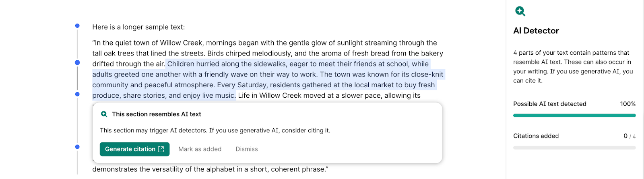The width and height of the screenshot is (644, 179).
Task: Choose Mark as added
Action: point(200,149)
